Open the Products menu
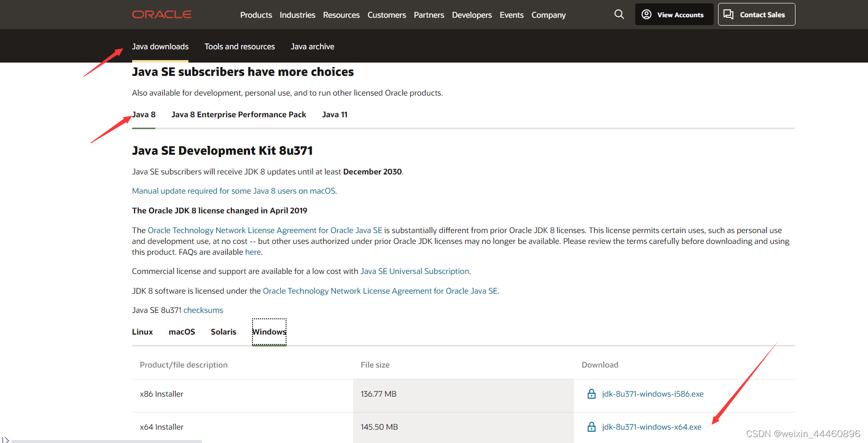Viewport: 868px width, 443px height. 256,15
